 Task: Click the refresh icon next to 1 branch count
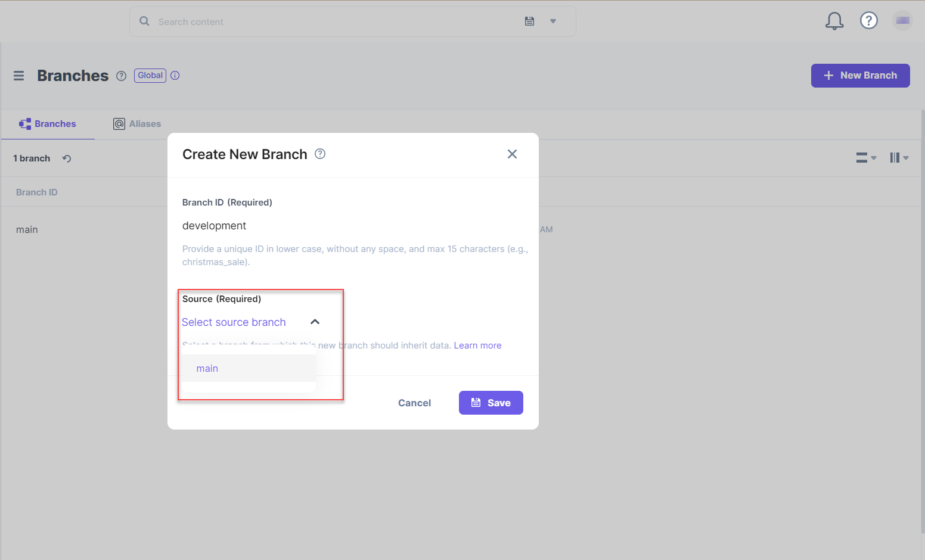[x=66, y=158]
